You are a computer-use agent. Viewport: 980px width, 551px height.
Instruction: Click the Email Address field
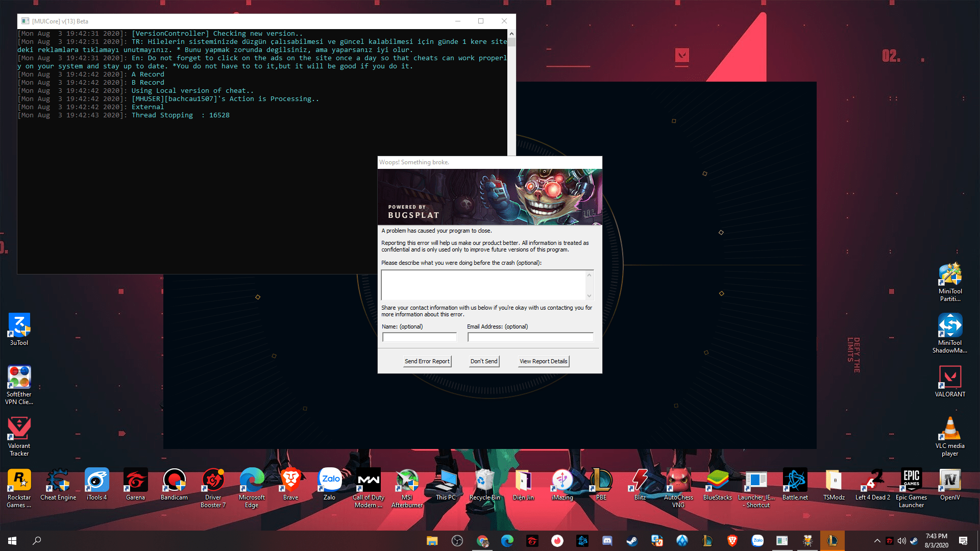pos(530,337)
